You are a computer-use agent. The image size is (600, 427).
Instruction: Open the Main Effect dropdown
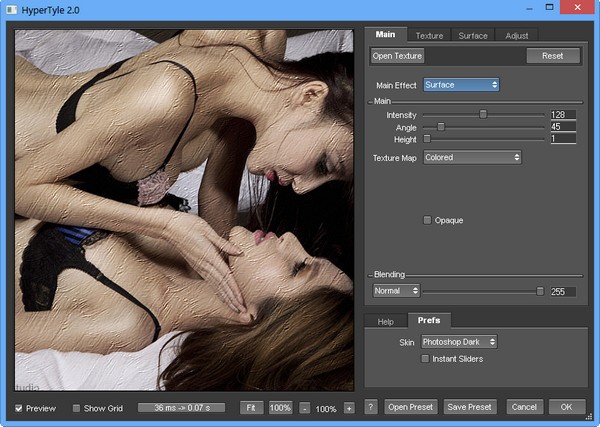[x=461, y=85]
